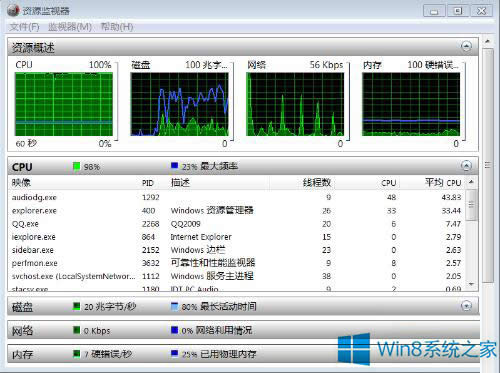Click the average CPU value 33.44
Viewport: 500px width, 373px height.
(x=451, y=211)
